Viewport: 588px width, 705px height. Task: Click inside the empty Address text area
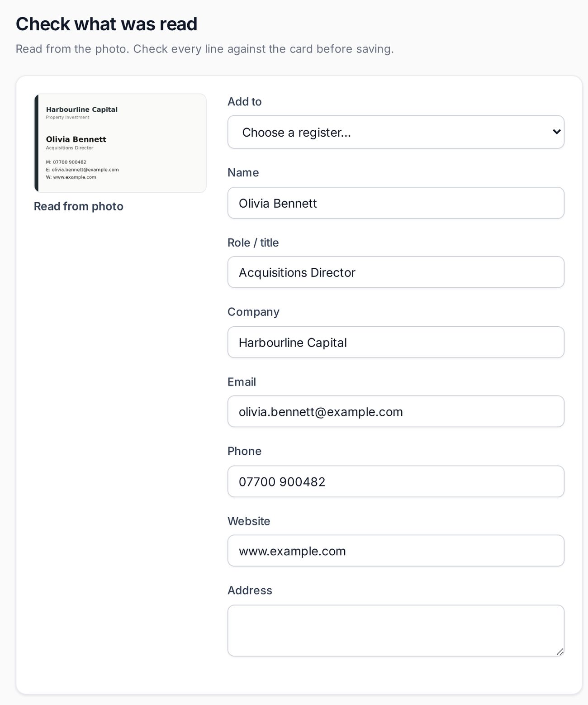[x=396, y=631]
